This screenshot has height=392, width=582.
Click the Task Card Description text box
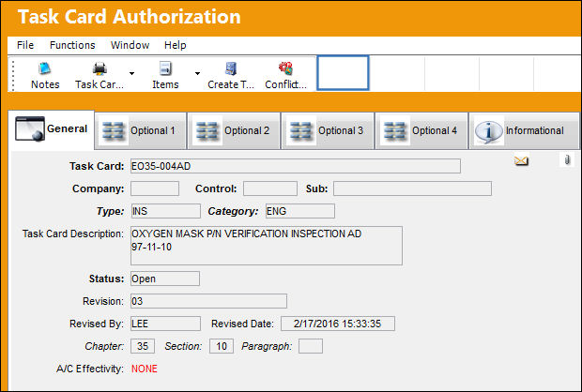pyautogui.click(x=267, y=246)
